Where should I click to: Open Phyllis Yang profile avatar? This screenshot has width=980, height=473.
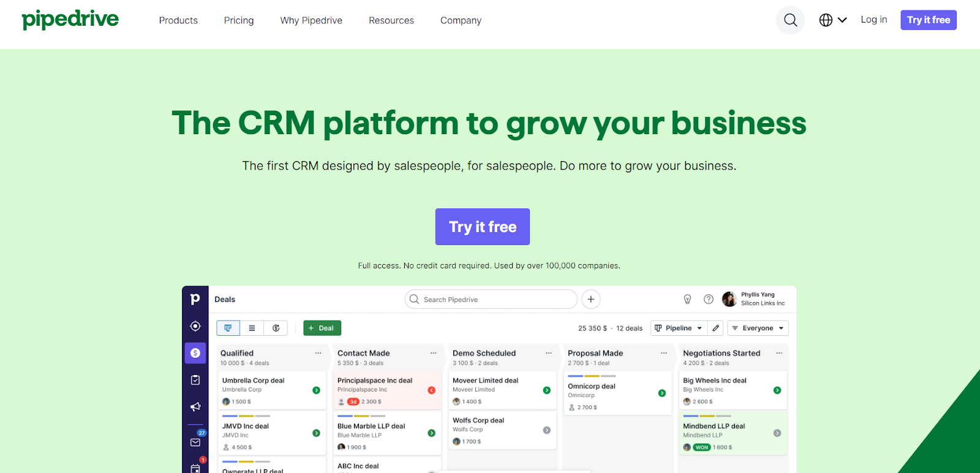coord(729,299)
